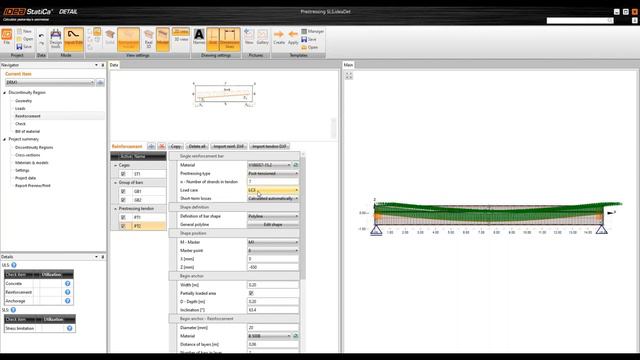Click Open project in Project group
This screenshot has width=640, height=360.
click(x=25, y=39)
